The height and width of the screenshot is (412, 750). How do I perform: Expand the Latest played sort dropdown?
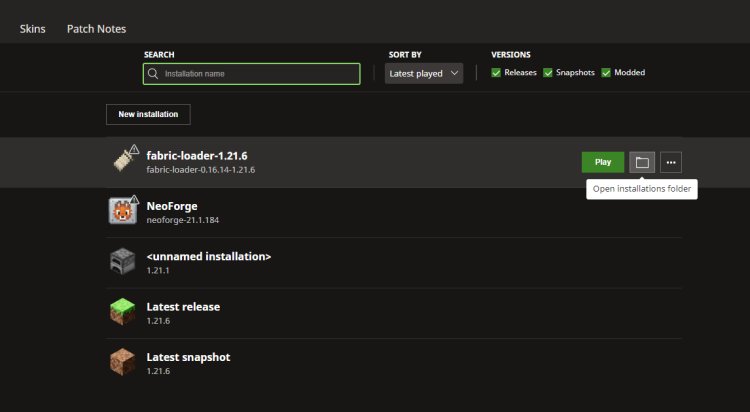tap(424, 74)
